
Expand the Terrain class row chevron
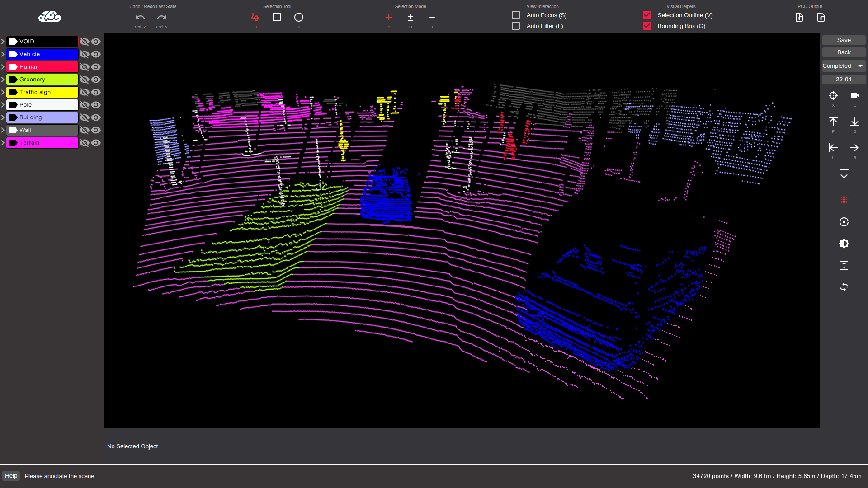click(x=3, y=143)
